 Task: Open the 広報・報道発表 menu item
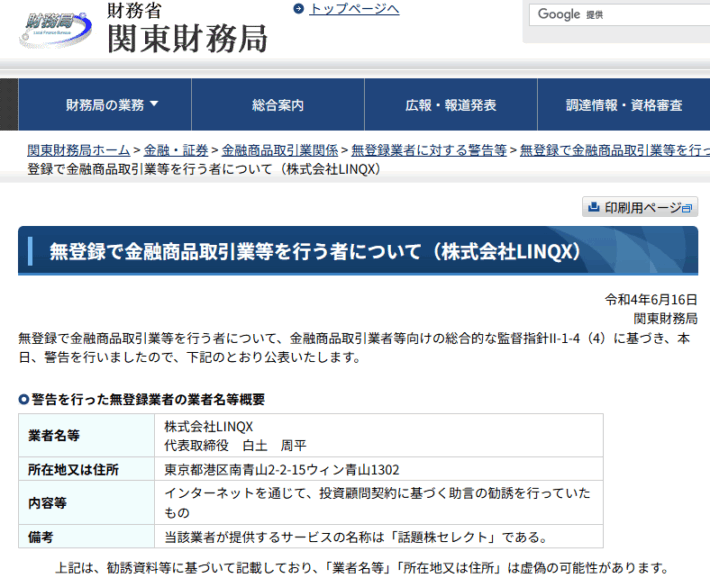tap(451, 105)
